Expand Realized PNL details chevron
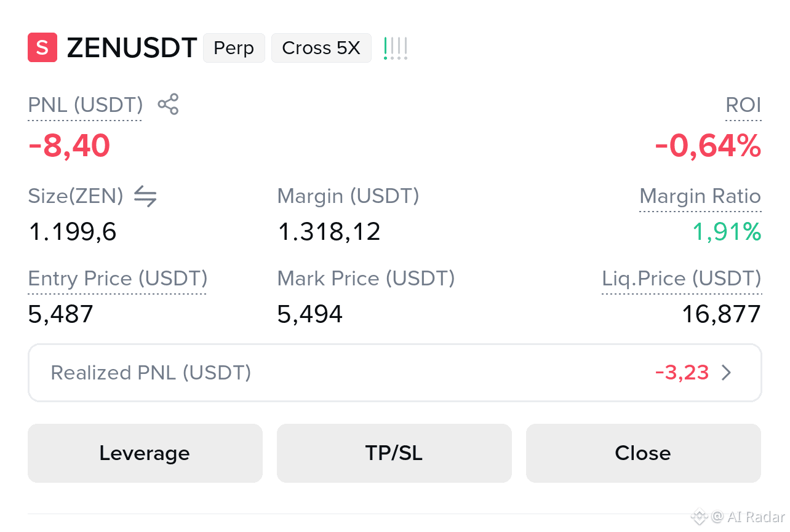Screen dimensions: 790x532 [x=727, y=373]
